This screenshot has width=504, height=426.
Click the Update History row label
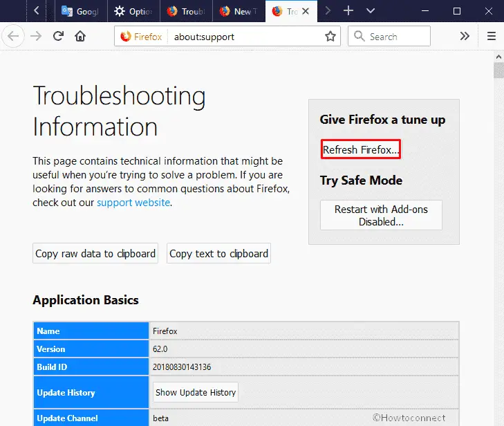pos(91,393)
